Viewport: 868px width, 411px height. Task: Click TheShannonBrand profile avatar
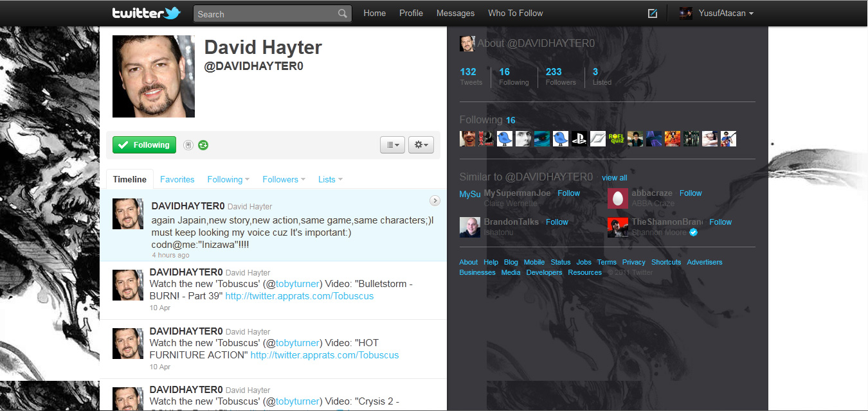[x=618, y=227]
